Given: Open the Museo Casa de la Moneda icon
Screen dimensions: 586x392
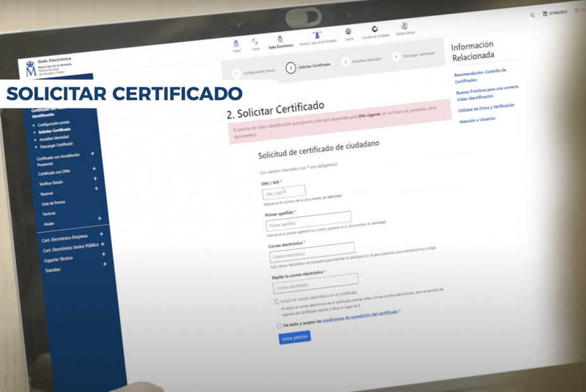Looking at the screenshot, I should pos(318,35).
